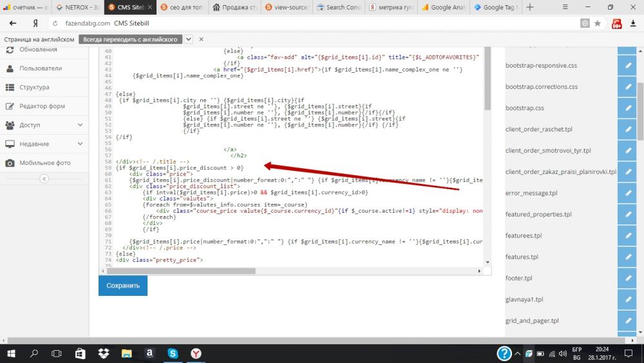
Task: Switch to счетчик tab
Action: (26, 7)
